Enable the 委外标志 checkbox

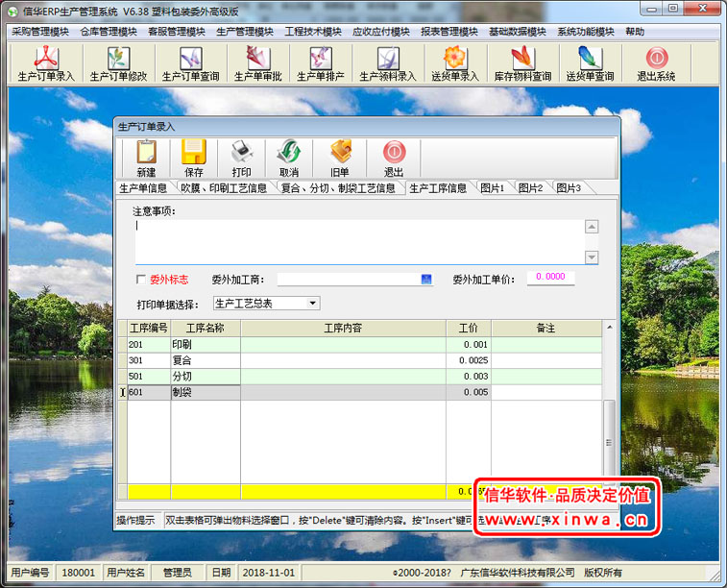pos(142,280)
